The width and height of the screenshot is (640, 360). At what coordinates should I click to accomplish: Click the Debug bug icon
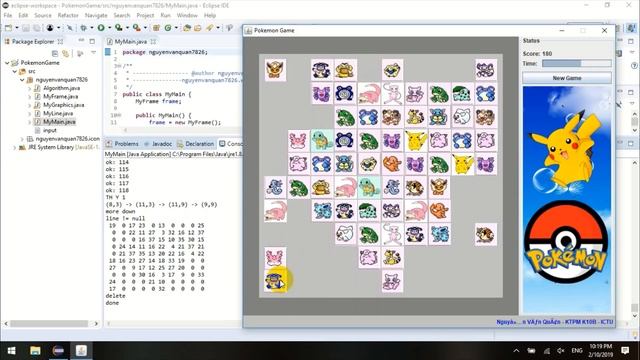pos(83,28)
